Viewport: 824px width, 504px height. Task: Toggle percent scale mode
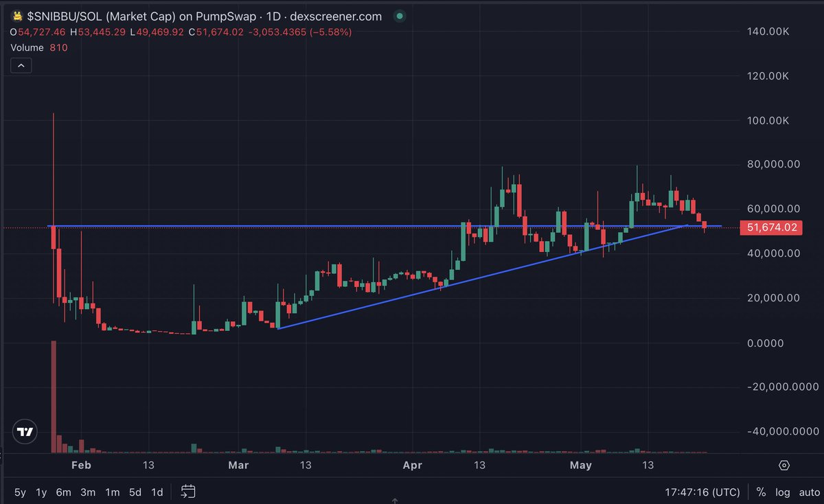761,492
